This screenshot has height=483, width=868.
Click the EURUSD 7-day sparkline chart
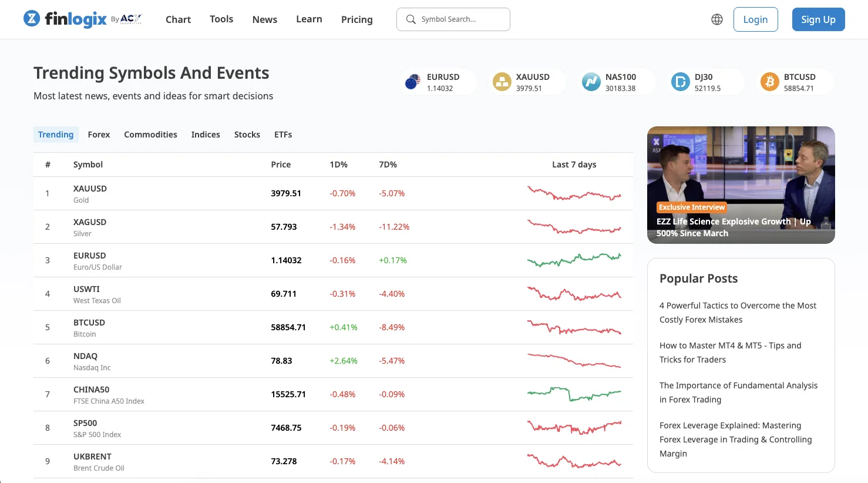574,260
